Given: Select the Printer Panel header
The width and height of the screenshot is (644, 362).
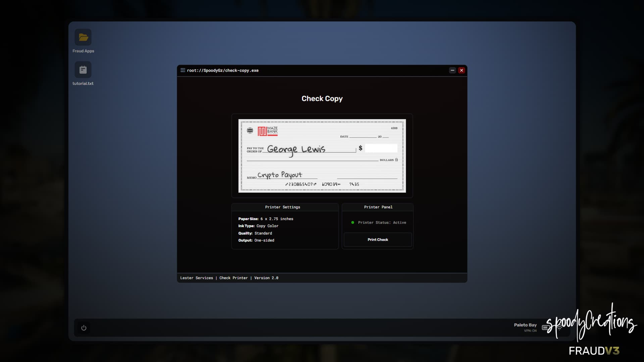Looking at the screenshot, I should click(378, 207).
